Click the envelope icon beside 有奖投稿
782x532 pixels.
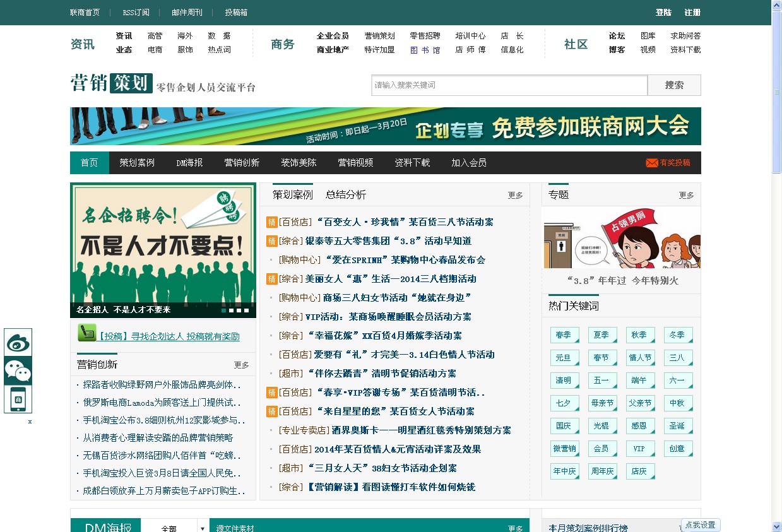(x=651, y=163)
